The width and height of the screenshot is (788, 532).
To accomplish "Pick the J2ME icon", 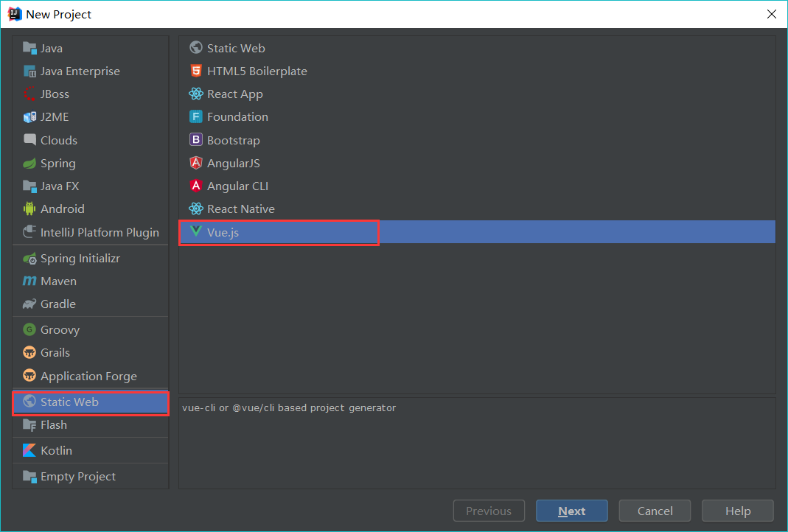I will point(29,117).
